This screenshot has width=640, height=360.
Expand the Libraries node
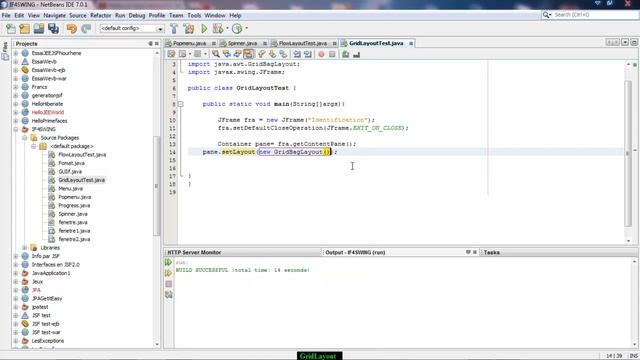click(x=25, y=248)
